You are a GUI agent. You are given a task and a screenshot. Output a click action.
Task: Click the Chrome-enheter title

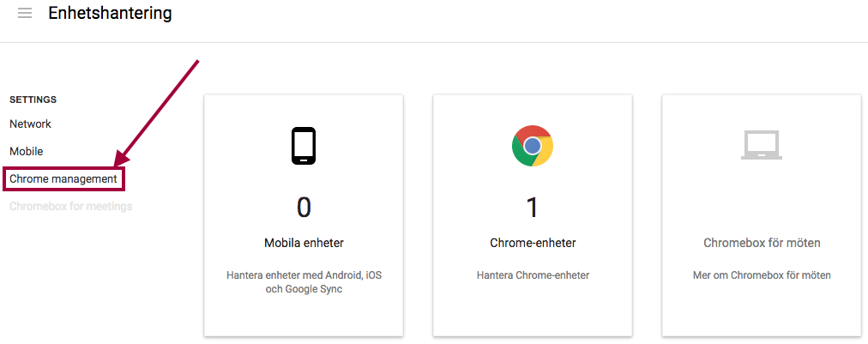[533, 243]
